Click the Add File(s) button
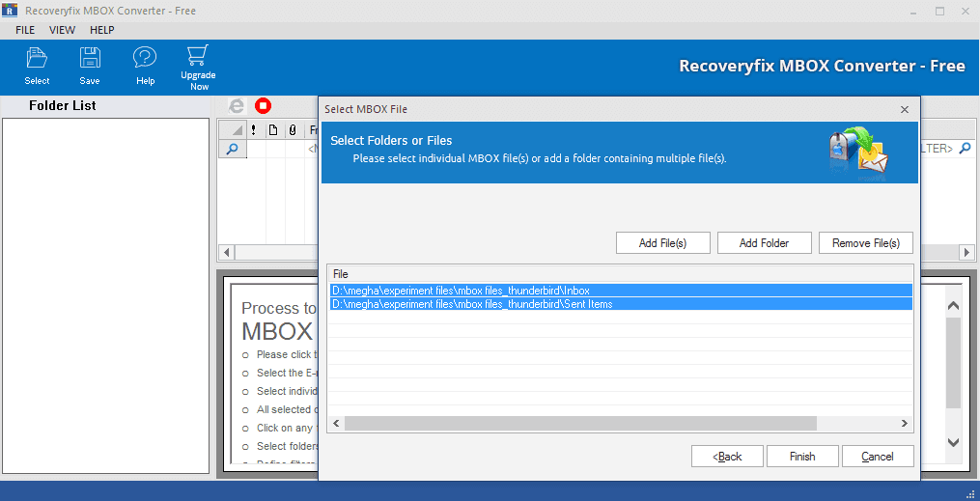The width and height of the screenshot is (980, 501). click(663, 243)
